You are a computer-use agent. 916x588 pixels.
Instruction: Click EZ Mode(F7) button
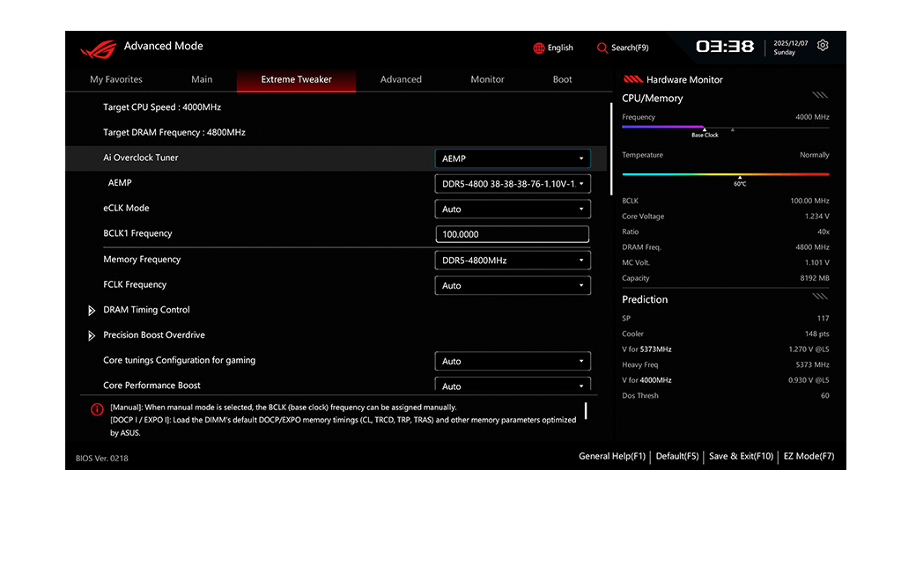(x=809, y=456)
